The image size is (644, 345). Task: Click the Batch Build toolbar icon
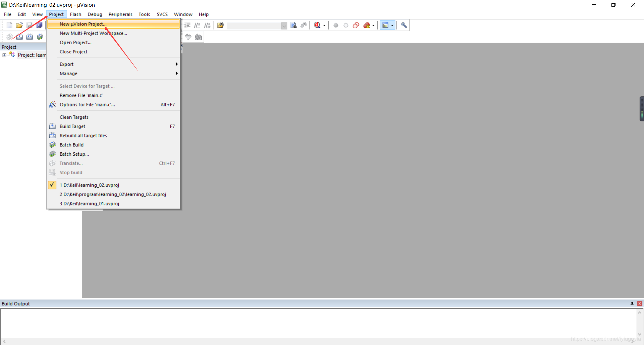pos(40,37)
